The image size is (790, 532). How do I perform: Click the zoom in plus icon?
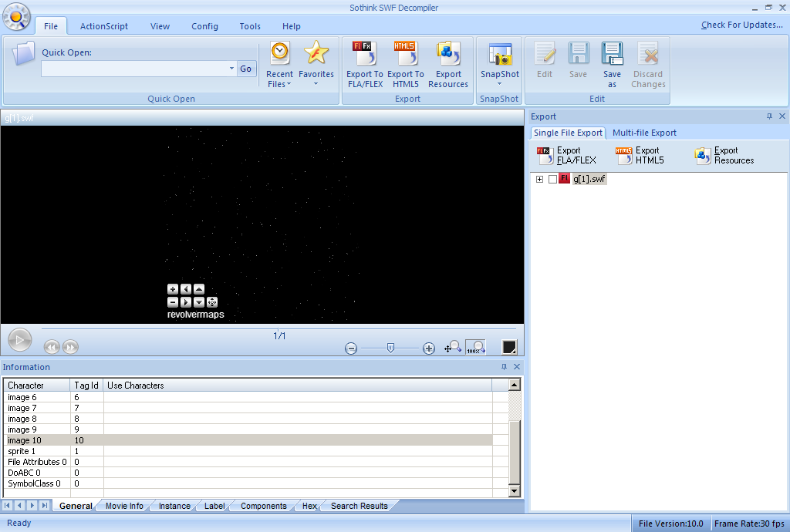tap(429, 348)
